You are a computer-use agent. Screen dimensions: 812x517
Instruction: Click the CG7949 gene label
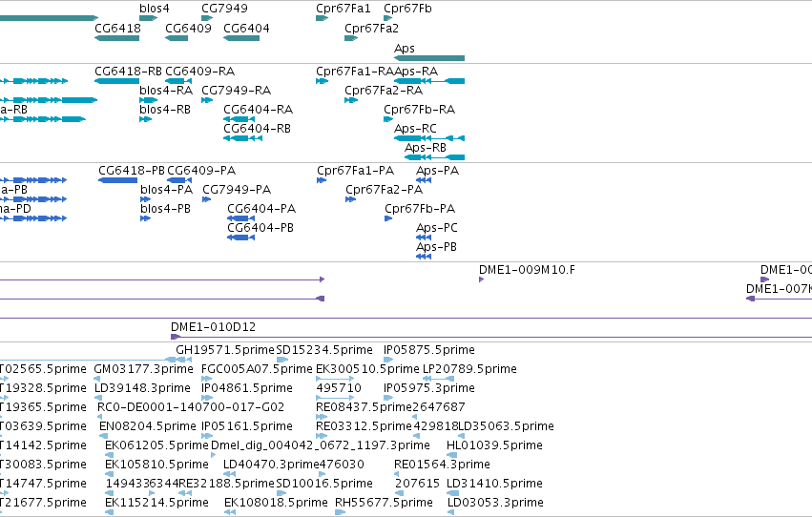(x=224, y=9)
